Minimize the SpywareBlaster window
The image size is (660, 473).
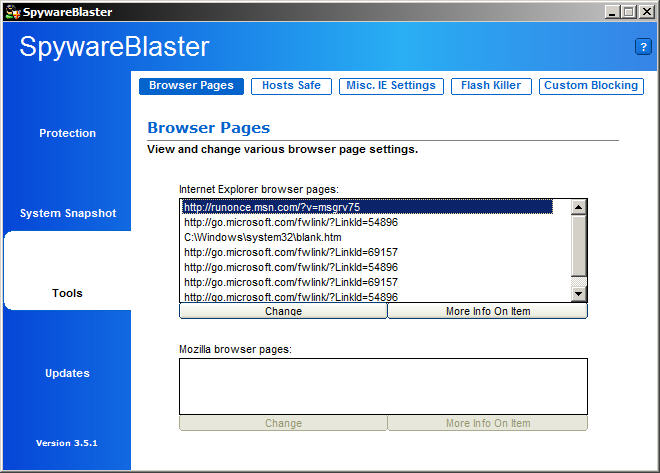612,12
